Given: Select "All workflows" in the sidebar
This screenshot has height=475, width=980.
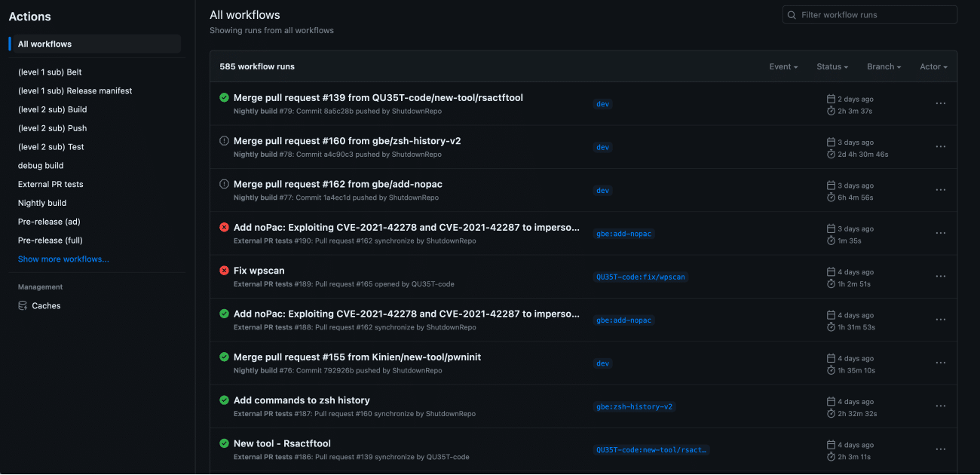Looking at the screenshot, I should 45,44.
